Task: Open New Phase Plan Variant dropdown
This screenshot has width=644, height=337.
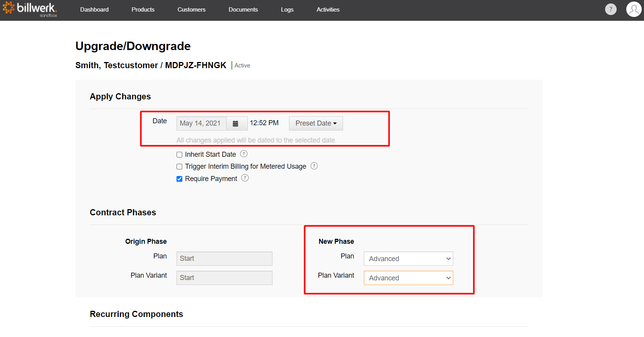Action: tap(409, 278)
